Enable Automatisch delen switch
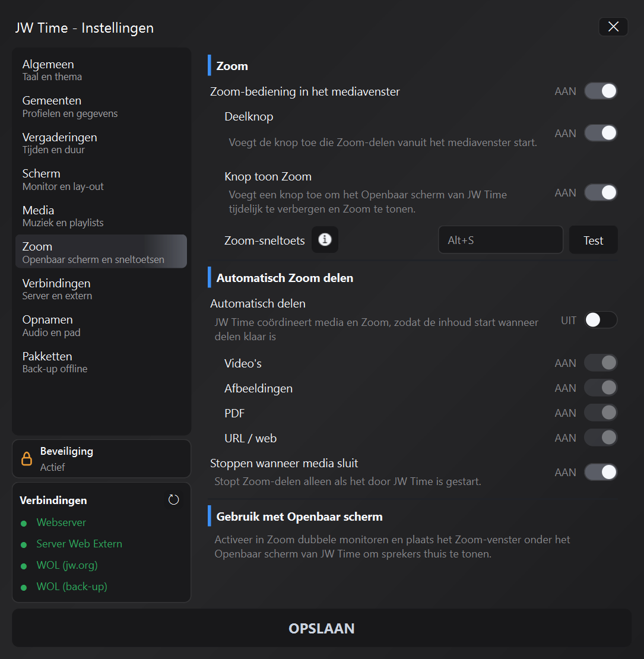The image size is (644, 659). click(600, 320)
